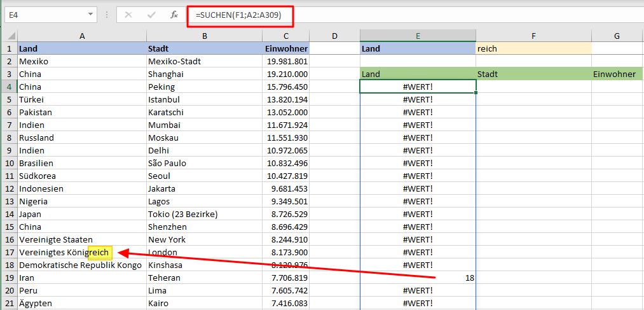Select row header 1
644x310 pixels.
tap(8, 48)
